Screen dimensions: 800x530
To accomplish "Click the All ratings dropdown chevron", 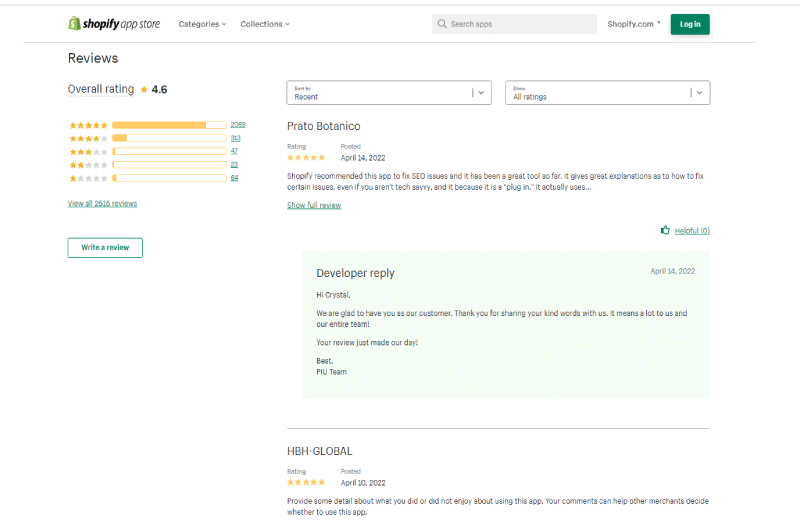I will click(x=699, y=93).
